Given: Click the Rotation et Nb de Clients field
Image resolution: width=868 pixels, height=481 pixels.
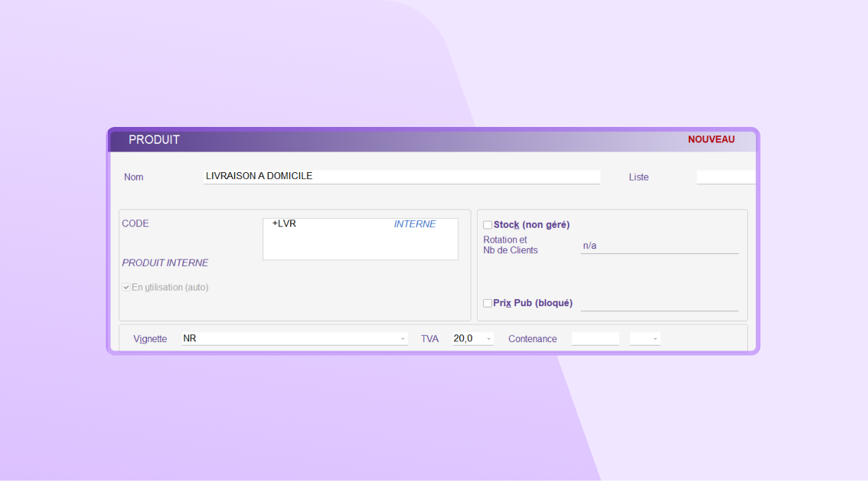Looking at the screenshot, I should point(658,246).
